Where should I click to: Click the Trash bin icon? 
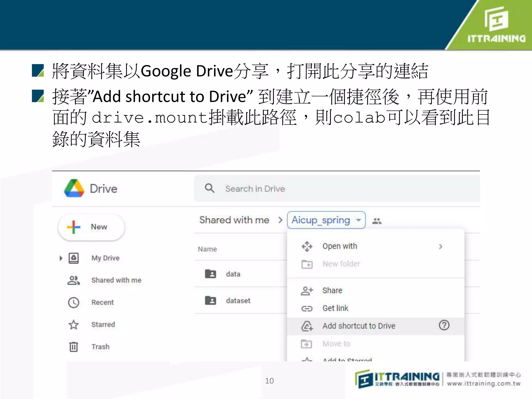pos(74,347)
